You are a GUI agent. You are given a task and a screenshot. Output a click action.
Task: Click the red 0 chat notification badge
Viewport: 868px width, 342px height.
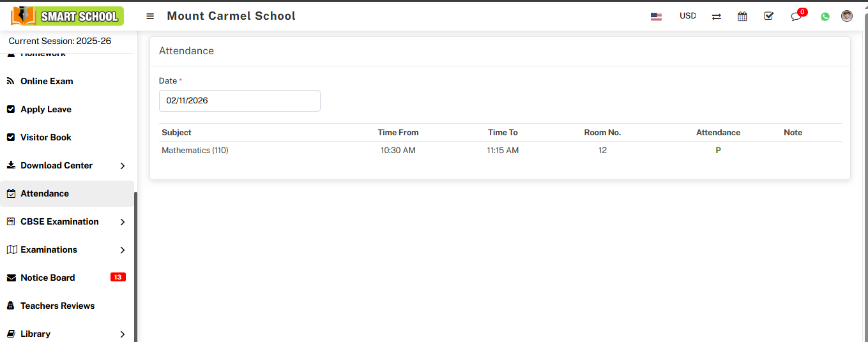pyautogui.click(x=802, y=11)
